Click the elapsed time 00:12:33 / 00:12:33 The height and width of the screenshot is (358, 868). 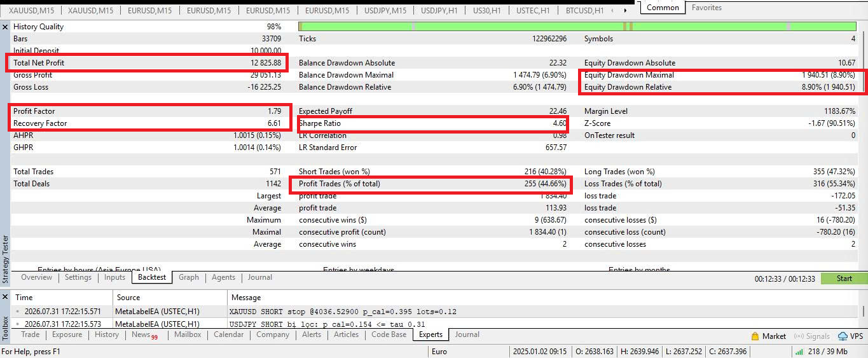pos(785,279)
